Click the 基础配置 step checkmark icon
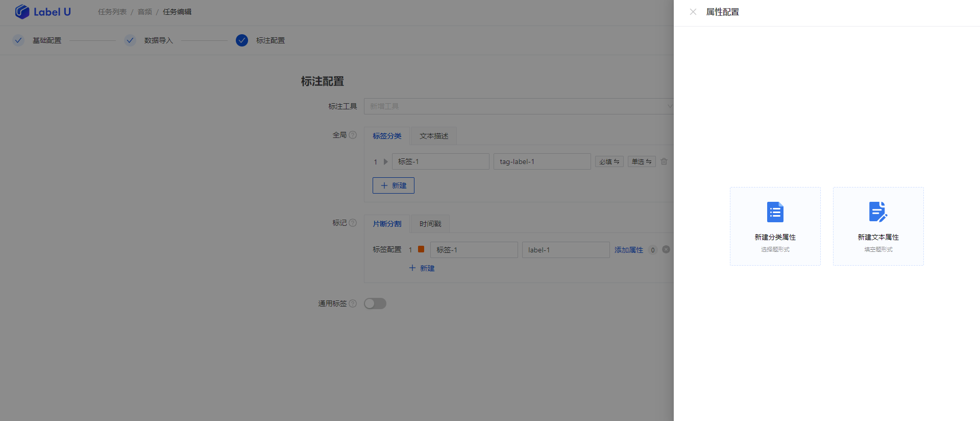 pyautogui.click(x=18, y=40)
